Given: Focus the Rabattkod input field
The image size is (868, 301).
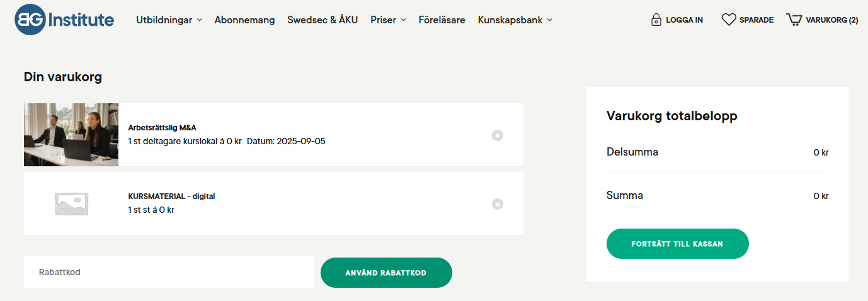Looking at the screenshot, I should point(169,273).
